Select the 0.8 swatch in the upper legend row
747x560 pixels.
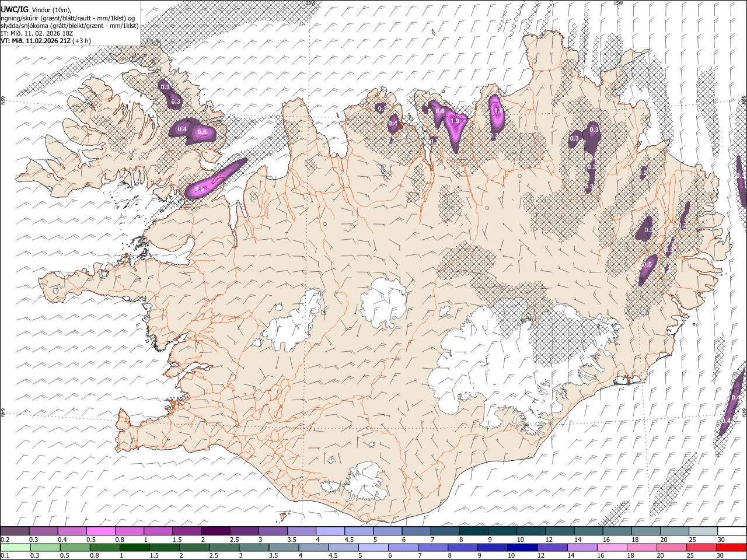coord(130,531)
